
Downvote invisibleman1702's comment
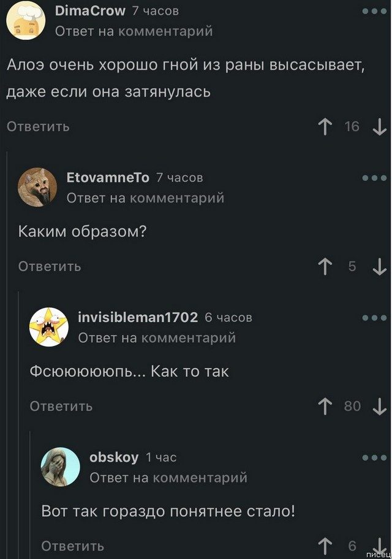pyautogui.click(x=380, y=407)
